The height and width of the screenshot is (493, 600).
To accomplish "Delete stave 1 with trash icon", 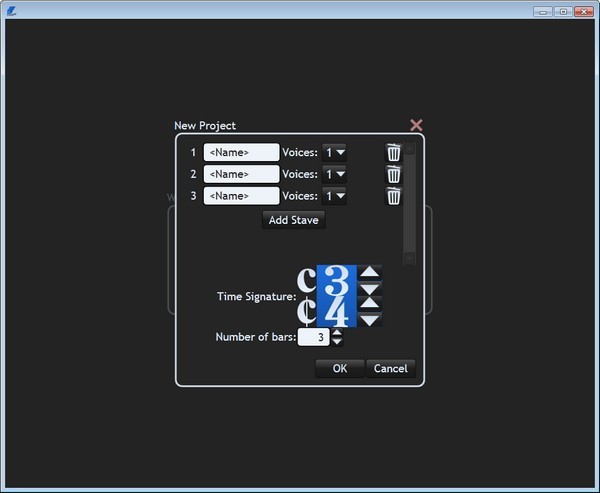I will (394, 152).
